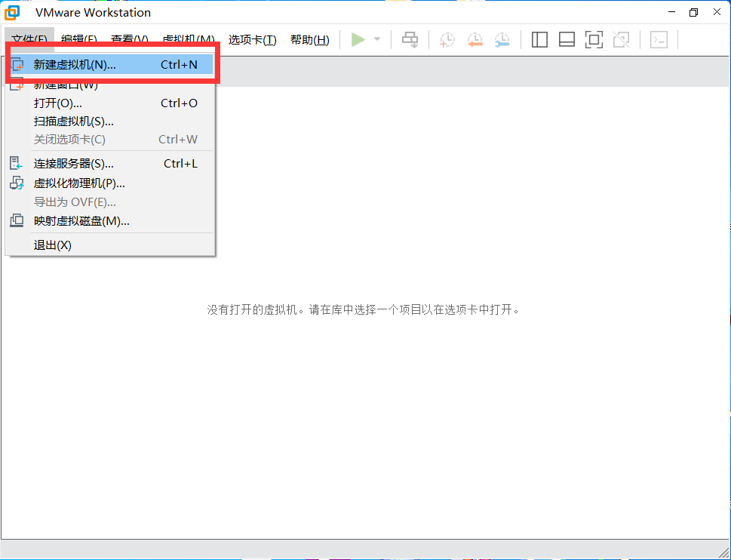Click the VMware Workstation title bar logo
The width and height of the screenshot is (731, 560).
(x=12, y=13)
